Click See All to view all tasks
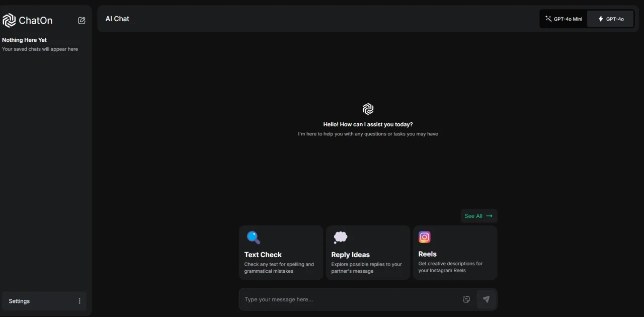644x317 pixels. (x=479, y=216)
